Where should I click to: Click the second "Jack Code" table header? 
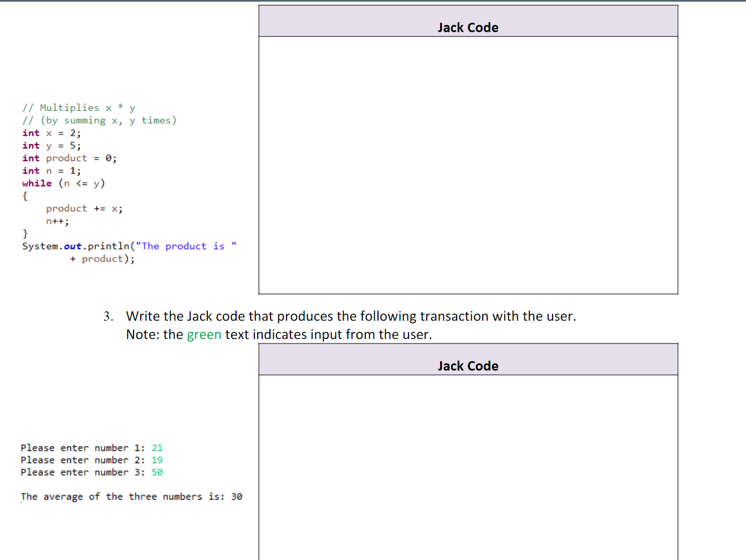(x=467, y=366)
